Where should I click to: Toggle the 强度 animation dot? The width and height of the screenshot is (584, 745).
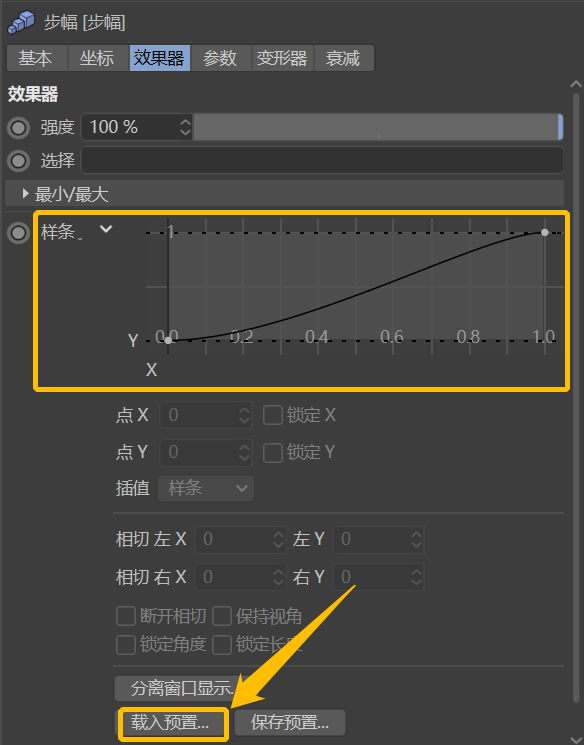pos(19,127)
